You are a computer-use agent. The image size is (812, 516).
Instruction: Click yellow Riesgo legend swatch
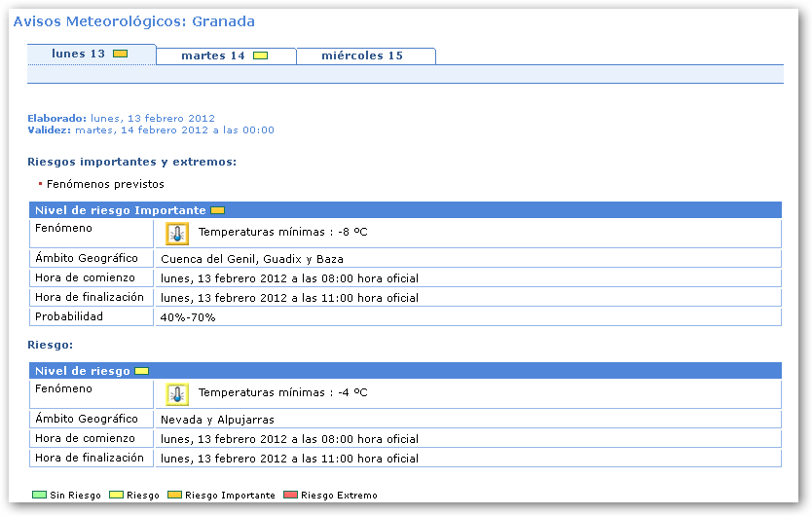pos(117,496)
